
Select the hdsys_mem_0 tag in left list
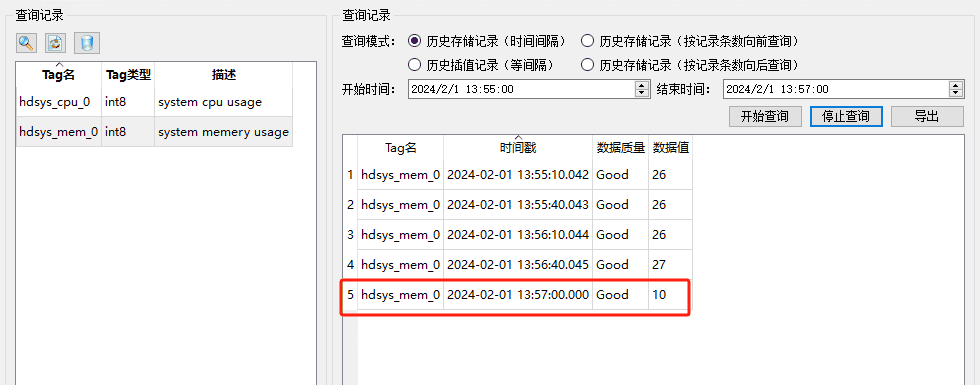coord(59,132)
